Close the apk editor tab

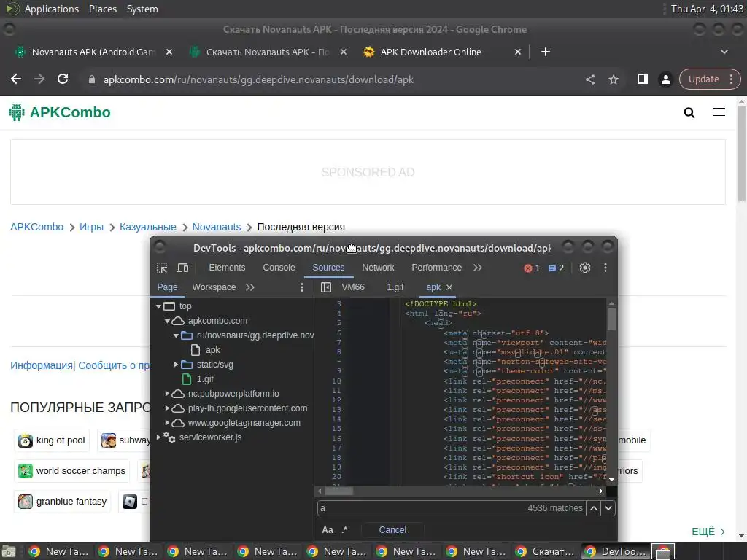point(449,287)
